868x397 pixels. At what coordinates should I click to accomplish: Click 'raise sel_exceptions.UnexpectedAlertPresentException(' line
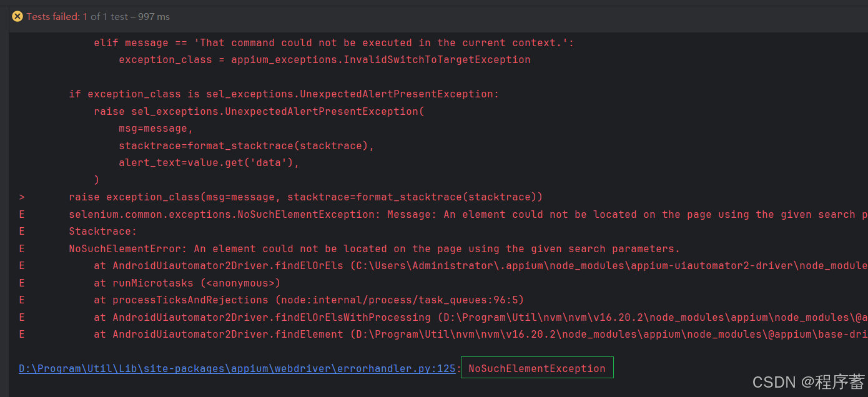tap(259, 111)
